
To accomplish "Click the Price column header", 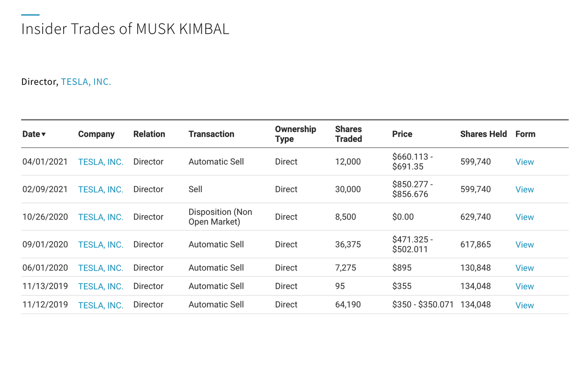I will (402, 134).
